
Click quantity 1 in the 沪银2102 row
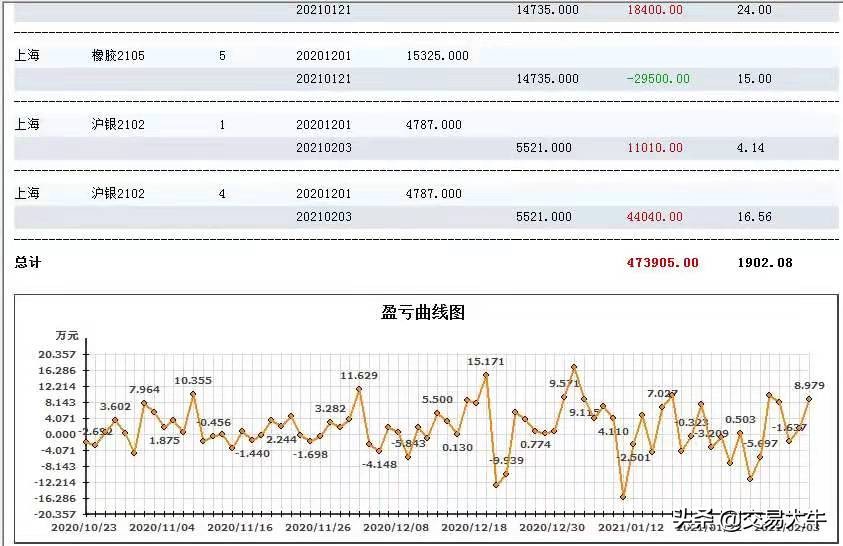click(x=222, y=125)
